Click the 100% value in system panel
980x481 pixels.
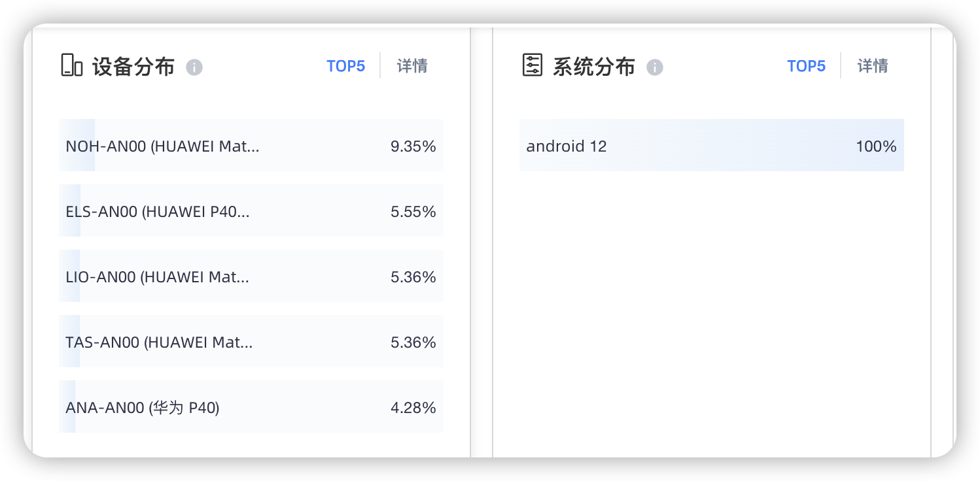point(877,146)
